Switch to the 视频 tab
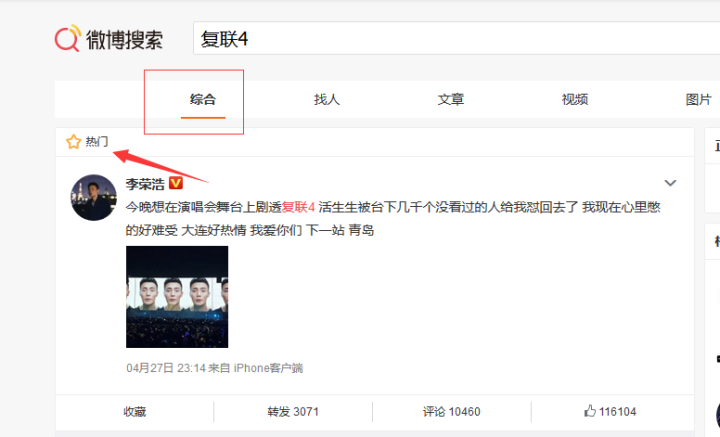 (x=574, y=100)
